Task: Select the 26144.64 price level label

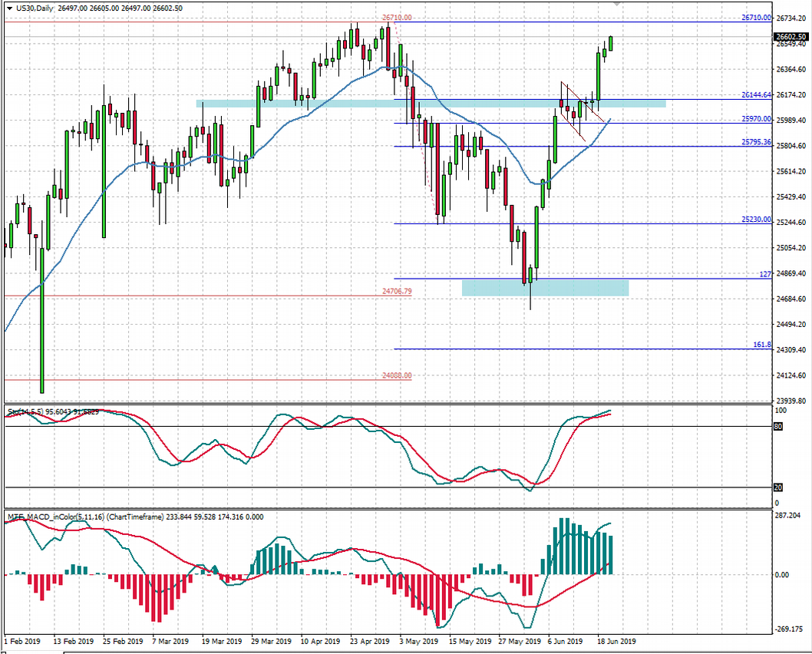Action: coord(754,95)
